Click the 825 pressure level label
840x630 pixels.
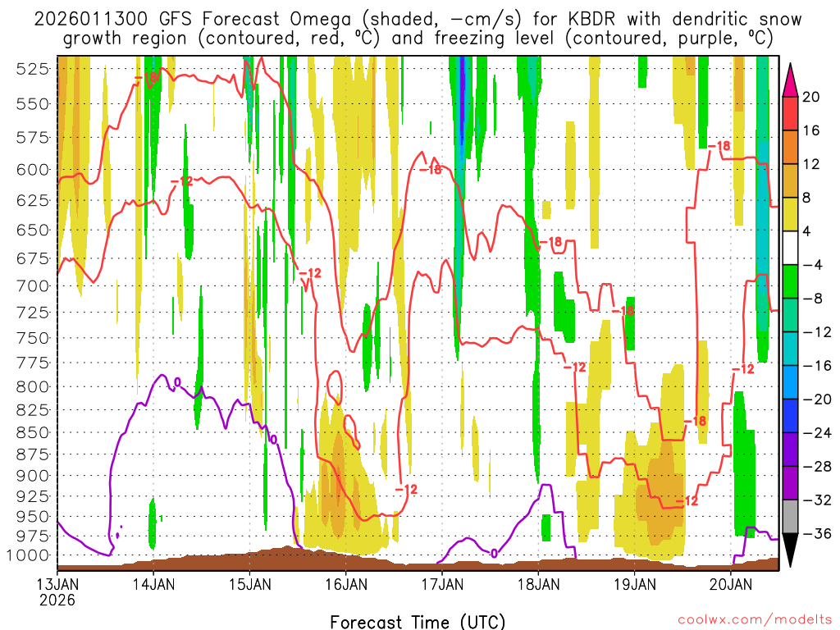pos(32,410)
